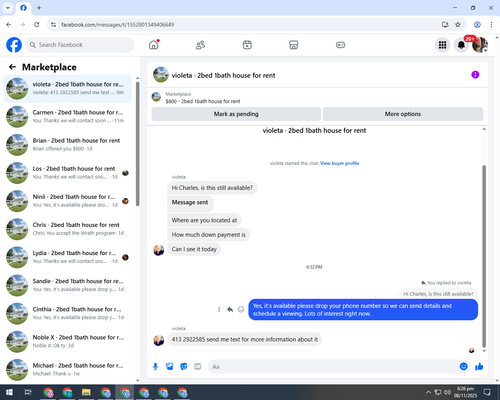Click the browser Back button
Viewport: 500px width, 400px height.
point(9,25)
